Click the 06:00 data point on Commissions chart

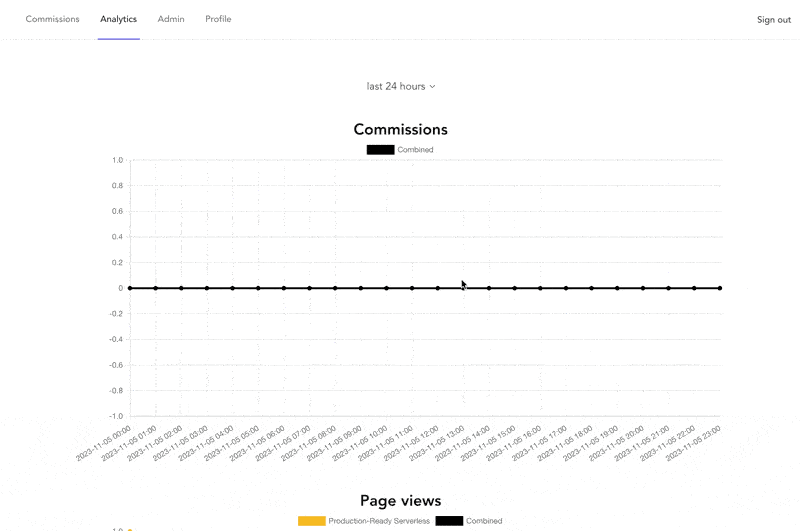284,288
